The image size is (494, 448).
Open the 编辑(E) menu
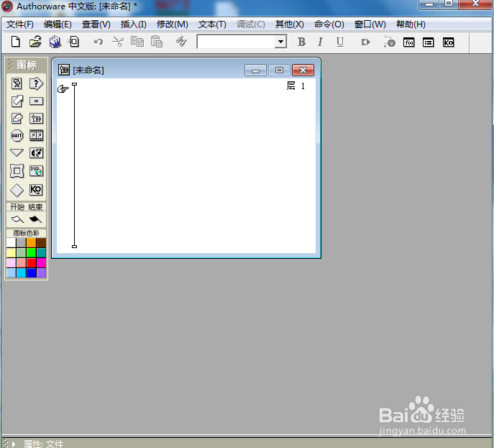(x=58, y=24)
